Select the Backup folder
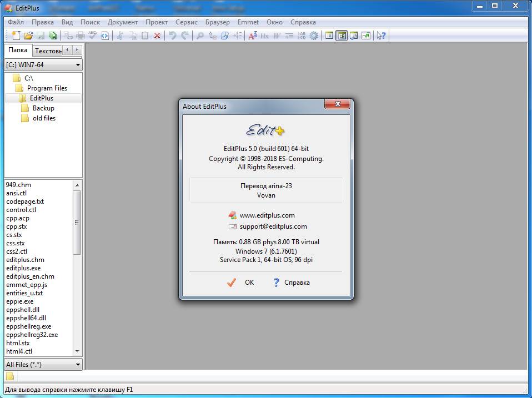Viewport: 532px width, 398px height. 43,108
